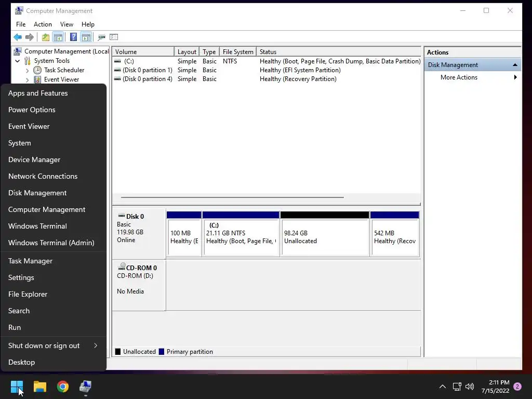The image size is (532, 399).
Task: Click the Forward arrow toolbar icon
Action: coord(30,37)
